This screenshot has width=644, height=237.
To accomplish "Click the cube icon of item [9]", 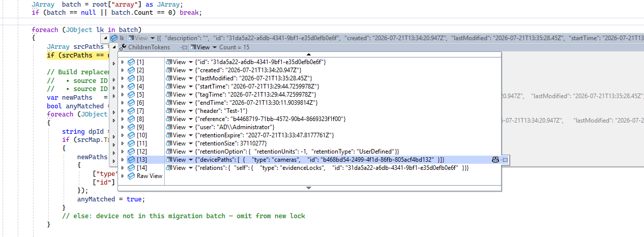I will pos(131,128).
